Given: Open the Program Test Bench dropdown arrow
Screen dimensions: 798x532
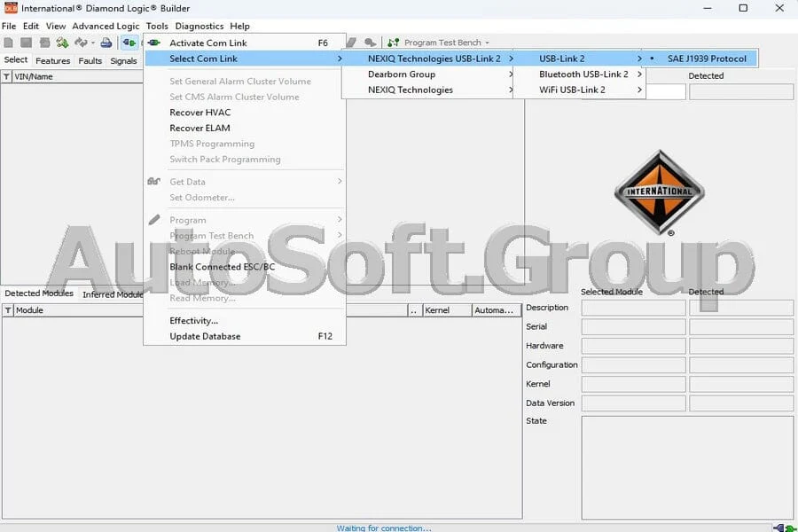Looking at the screenshot, I should 487,43.
